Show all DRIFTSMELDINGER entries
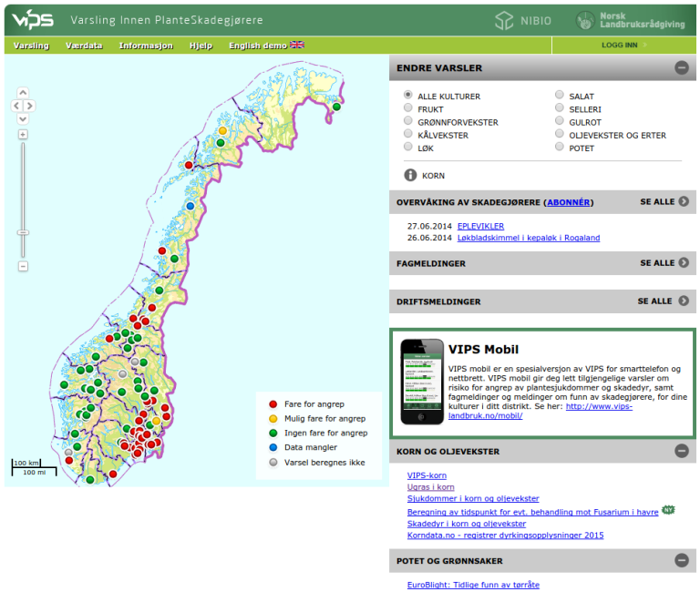The width and height of the screenshot is (700, 592). tap(663, 301)
